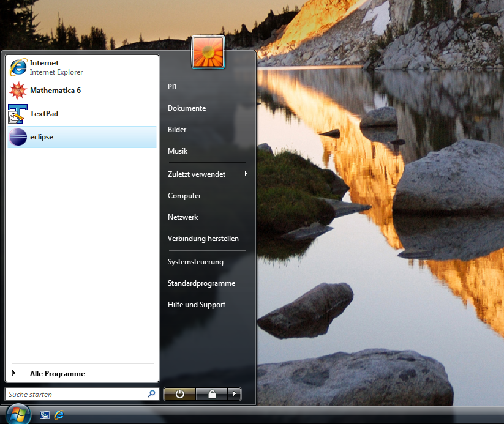Click the power button
The width and height of the screenshot is (504, 424).
pos(179,394)
